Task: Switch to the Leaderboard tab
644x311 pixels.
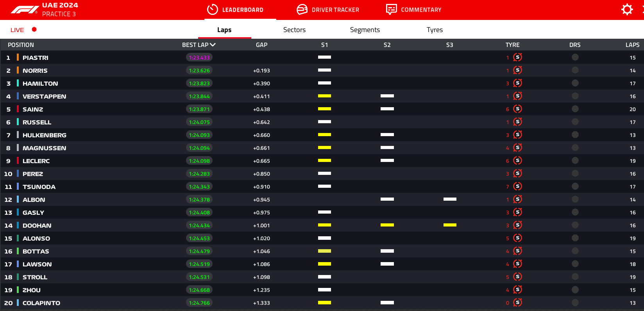Action: pyautogui.click(x=243, y=10)
